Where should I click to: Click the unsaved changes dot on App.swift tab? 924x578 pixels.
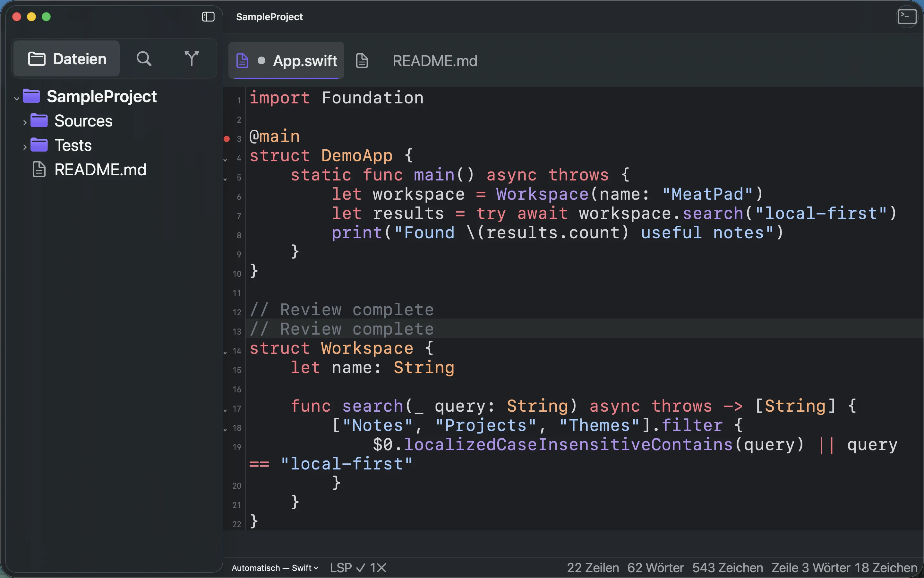tap(261, 60)
